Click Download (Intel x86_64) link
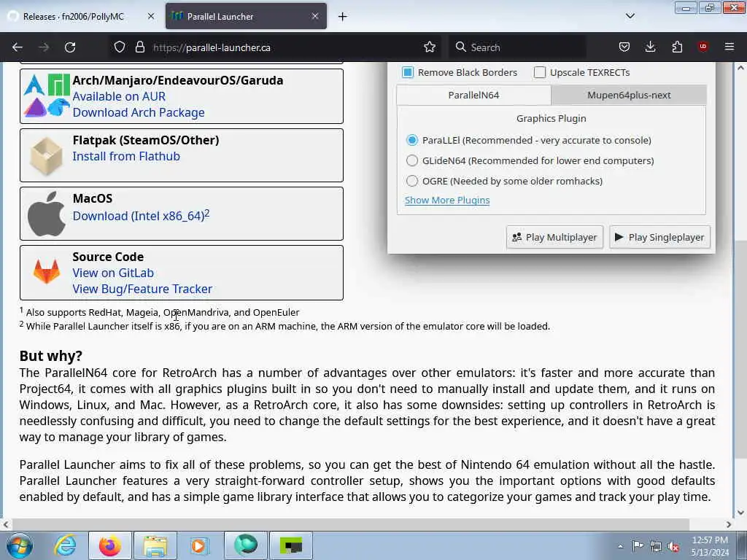747x560 pixels. pos(141,215)
